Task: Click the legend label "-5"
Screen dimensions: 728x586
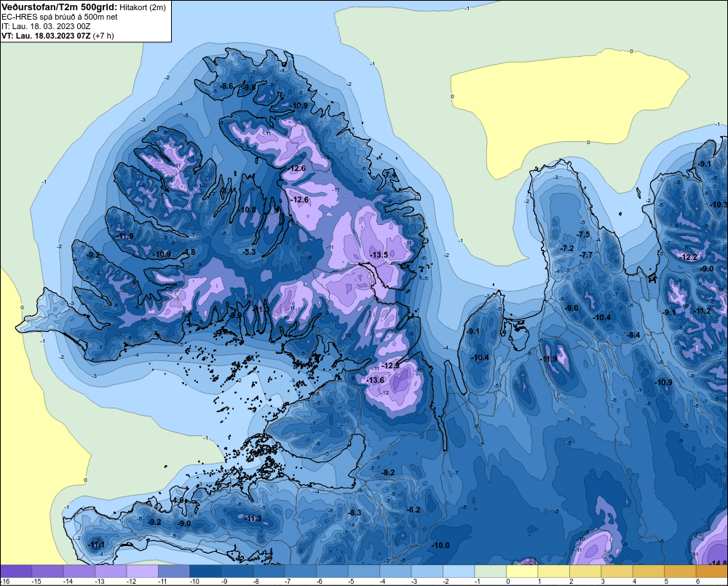Action: 352,582
